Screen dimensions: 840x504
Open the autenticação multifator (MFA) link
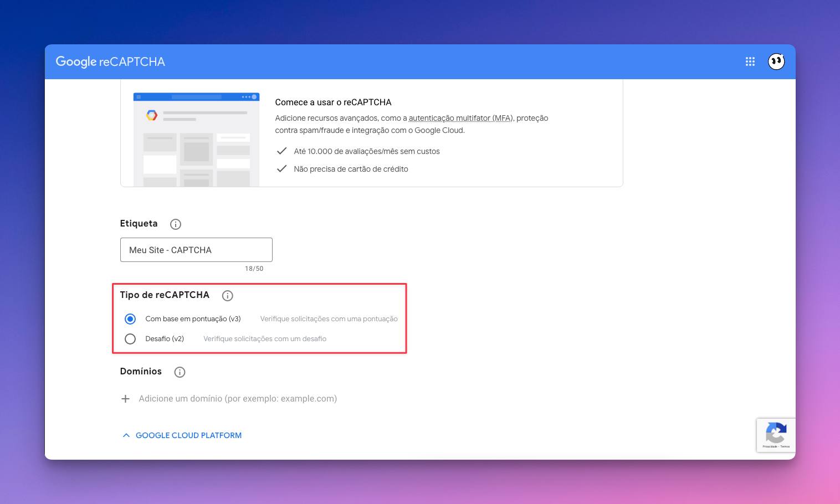point(461,118)
